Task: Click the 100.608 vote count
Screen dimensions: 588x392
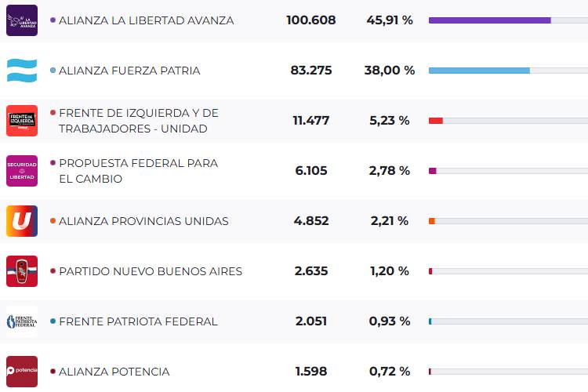Action: (310, 20)
